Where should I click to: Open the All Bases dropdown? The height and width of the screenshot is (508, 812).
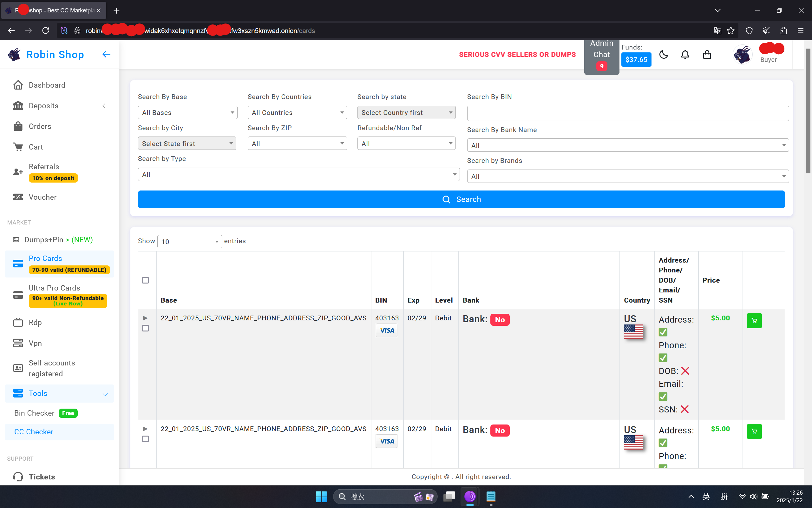click(187, 112)
